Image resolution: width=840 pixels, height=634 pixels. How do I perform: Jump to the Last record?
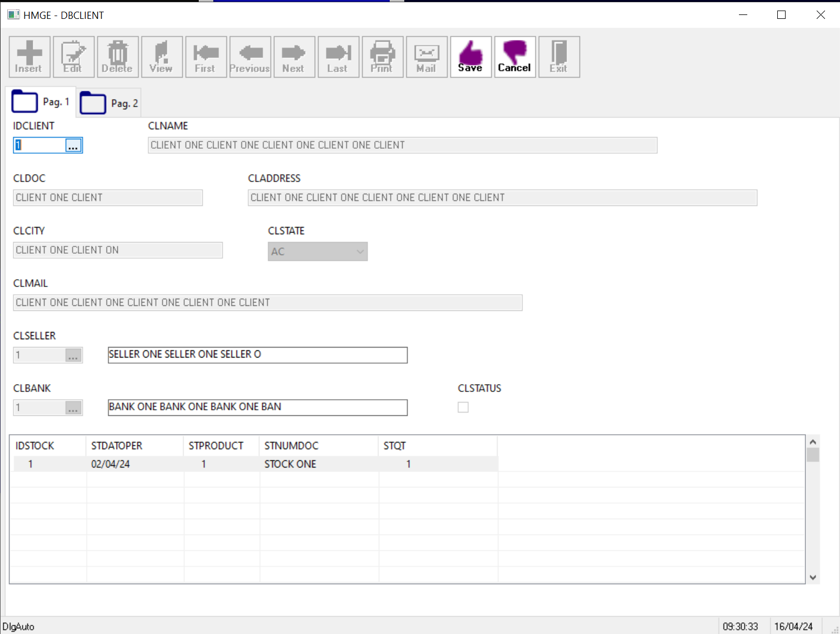click(x=338, y=57)
